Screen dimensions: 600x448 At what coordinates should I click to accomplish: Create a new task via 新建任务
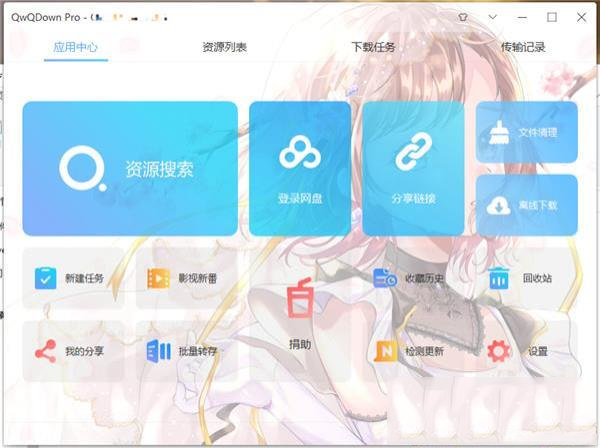[72, 278]
